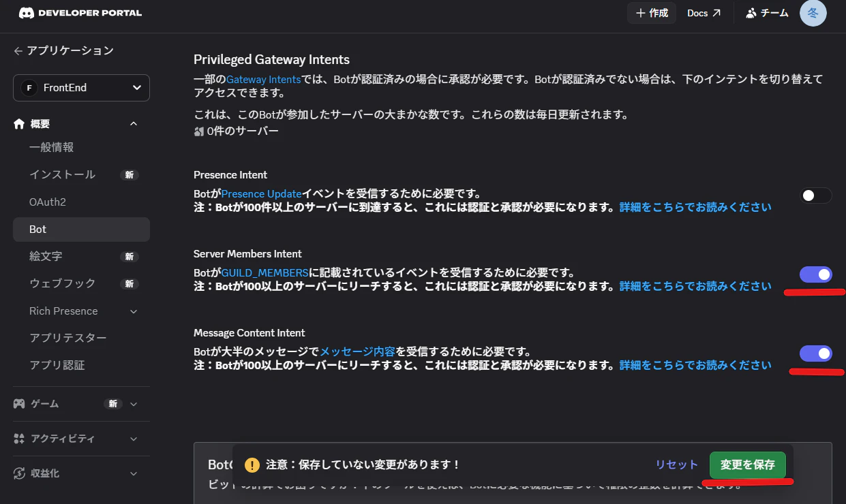Disable the Server Members Intent toggle

point(815,274)
